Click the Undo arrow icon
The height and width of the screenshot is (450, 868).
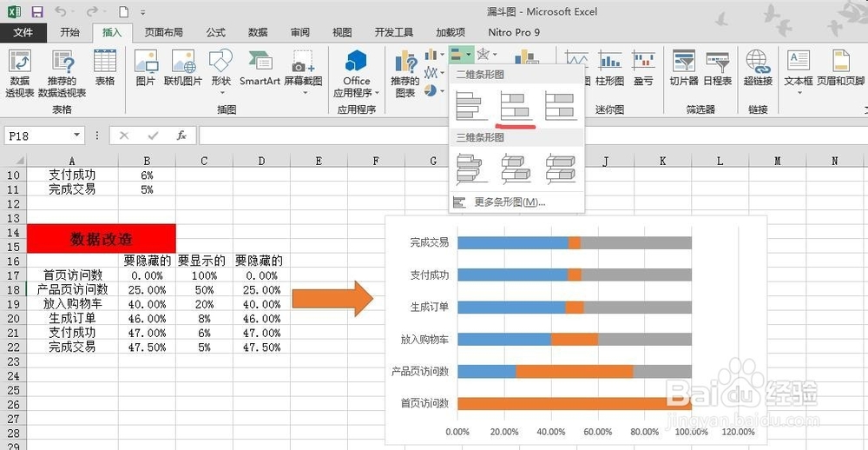[61, 11]
